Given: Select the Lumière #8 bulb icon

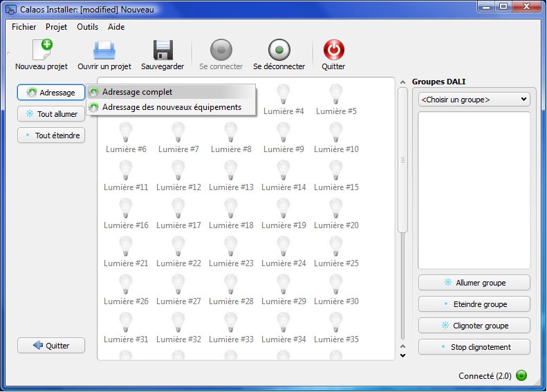Looking at the screenshot, I should pyautogui.click(x=231, y=133).
